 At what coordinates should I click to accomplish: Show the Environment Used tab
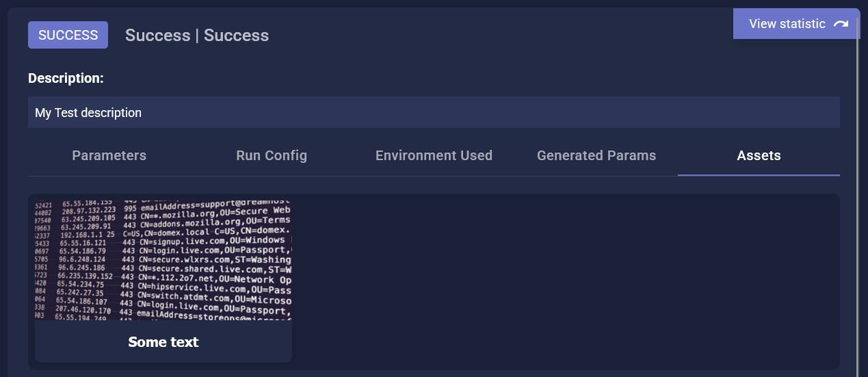(434, 155)
